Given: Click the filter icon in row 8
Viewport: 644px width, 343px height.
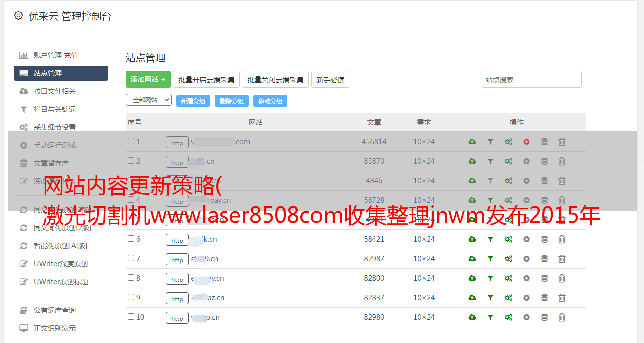Looking at the screenshot, I should tap(490, 278).
